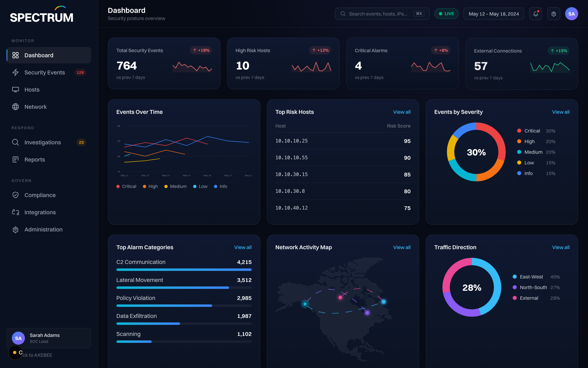The image size is (588, 368).
Task: Click the SPECTRUM logo
Action: point(42,15)
